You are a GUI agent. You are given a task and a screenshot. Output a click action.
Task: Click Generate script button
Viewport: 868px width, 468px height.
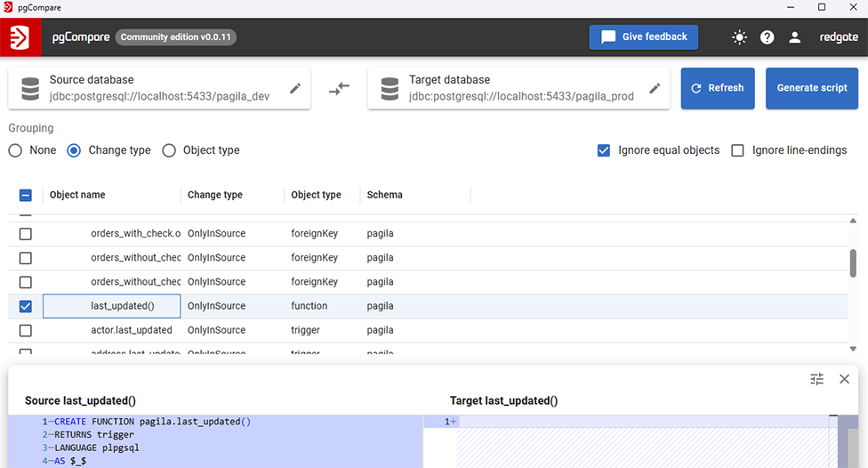click(x=811, y=88)
